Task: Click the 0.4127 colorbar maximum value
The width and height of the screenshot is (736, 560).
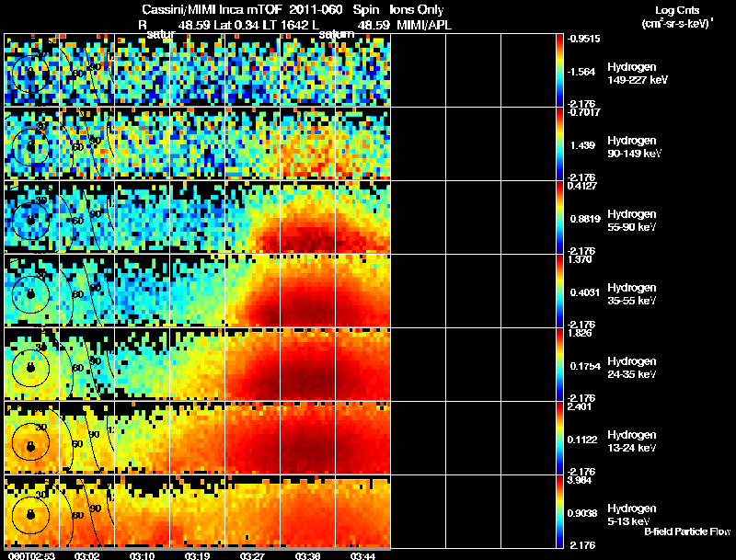Action: (x=582, y=186)
